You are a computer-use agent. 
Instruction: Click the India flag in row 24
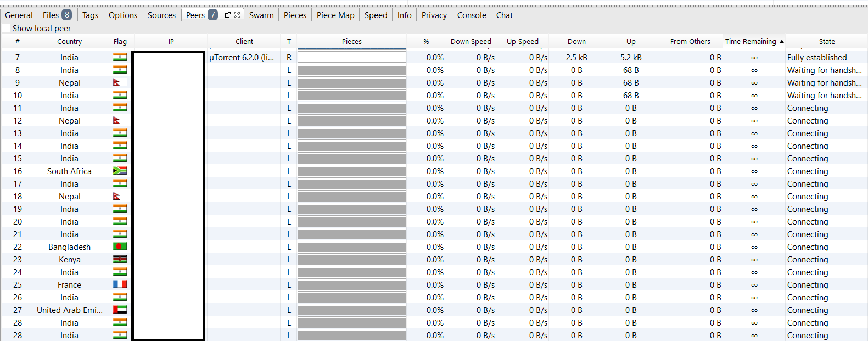pyautogui.click(x=120, y=272)
